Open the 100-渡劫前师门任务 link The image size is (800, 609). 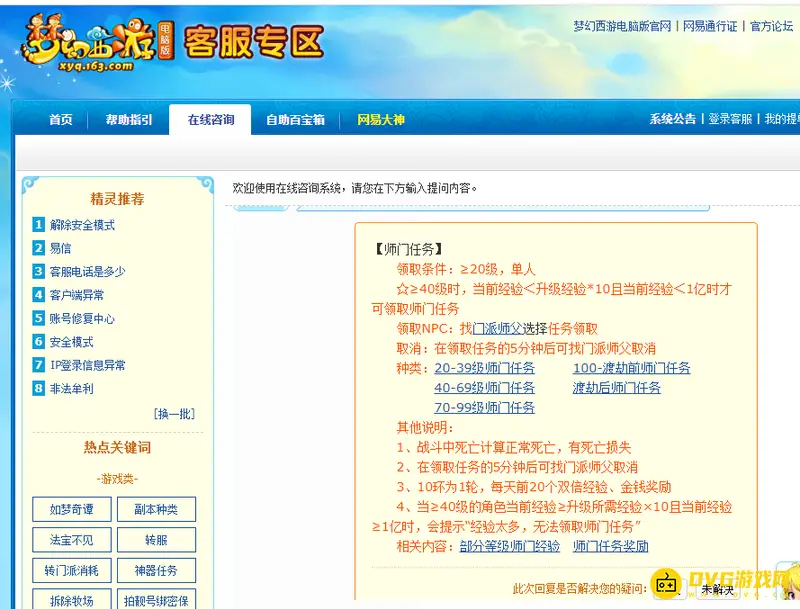(x=632, y=368)
